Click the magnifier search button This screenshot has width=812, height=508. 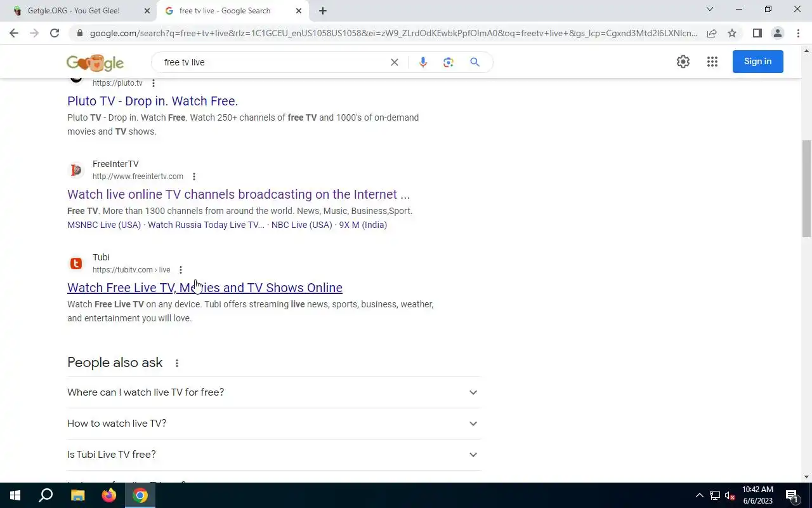tap(475, 62)
